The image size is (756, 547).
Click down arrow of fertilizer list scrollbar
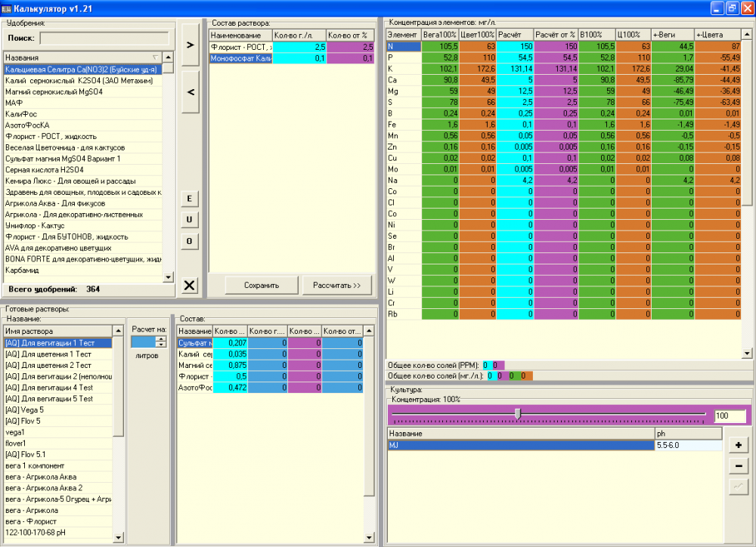[169, 277]
